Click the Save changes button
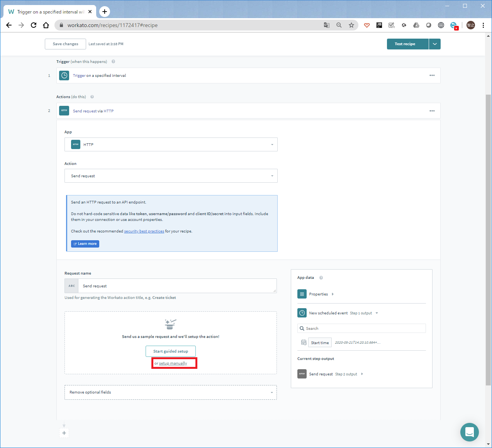The width and height of the screenshot is (492, 448). [x=65, y=44]
